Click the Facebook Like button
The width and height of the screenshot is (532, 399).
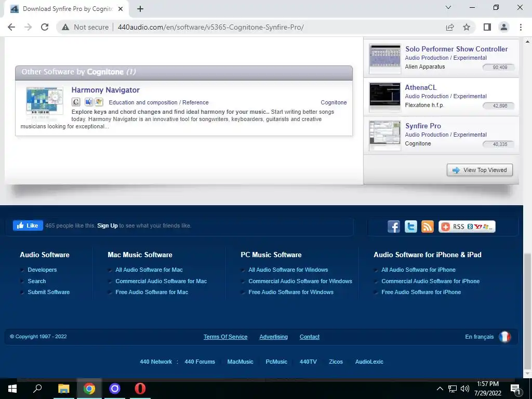point(28,225)
